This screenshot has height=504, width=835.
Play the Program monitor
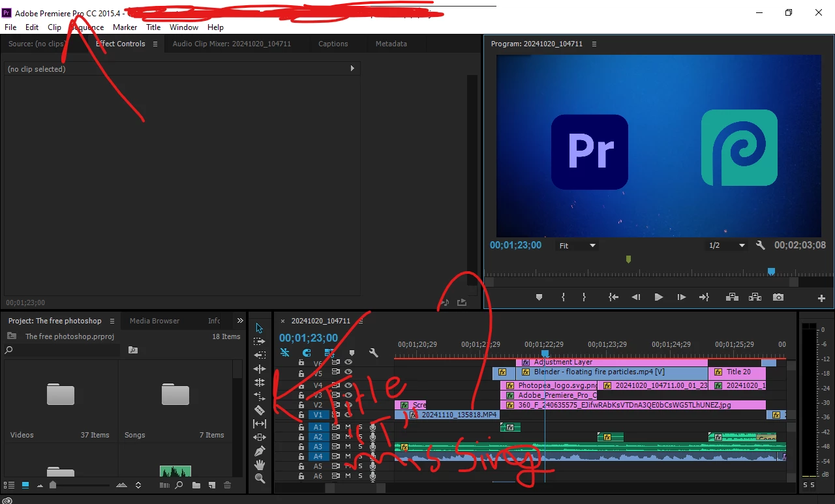[659, 297]
